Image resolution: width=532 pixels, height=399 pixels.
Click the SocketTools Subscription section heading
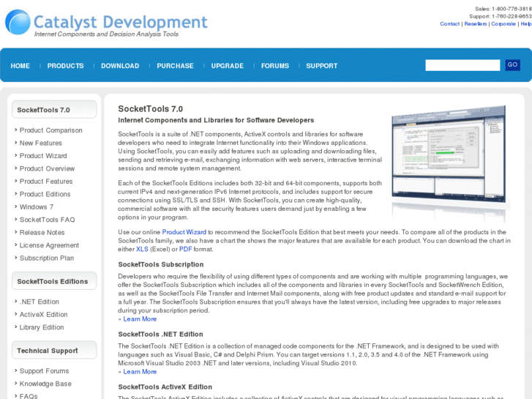click(161, 264)
